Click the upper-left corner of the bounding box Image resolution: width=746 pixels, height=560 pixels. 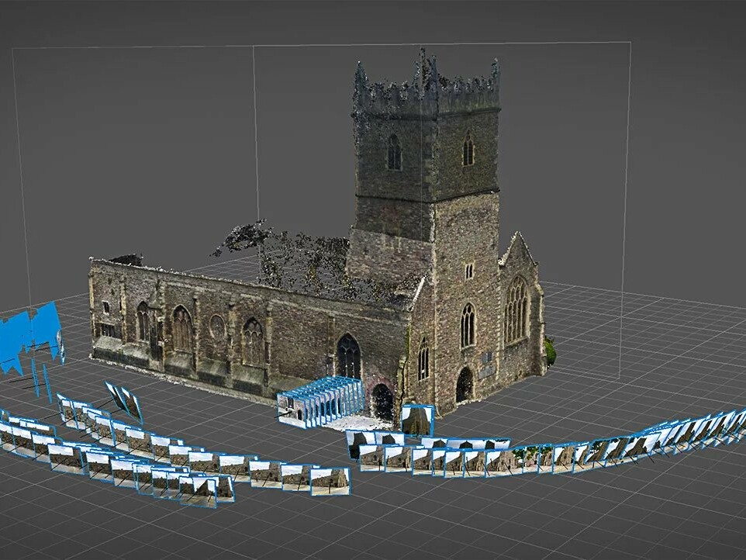14,48
